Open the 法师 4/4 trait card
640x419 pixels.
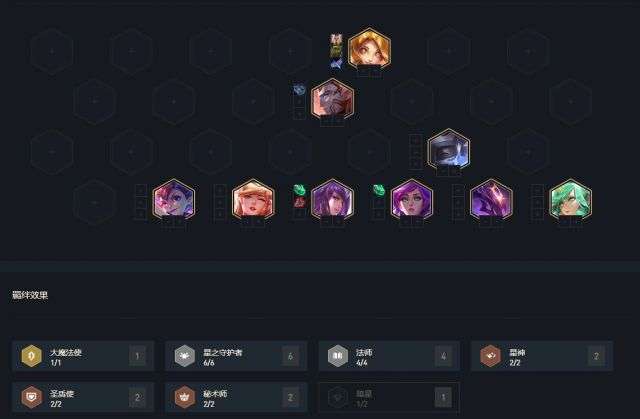click(x=389, y=356)
